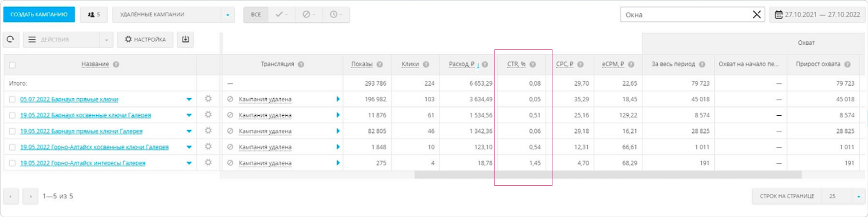Clear the search field with X icon
The width and height of the screenshot is (868, 217).
pos(756,14)
